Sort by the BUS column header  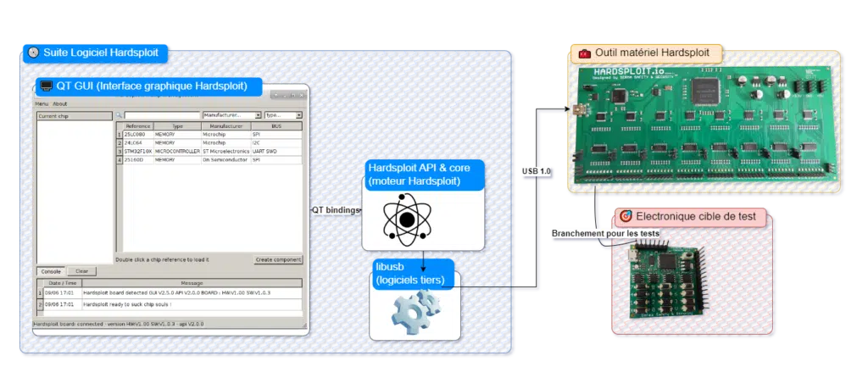click(276, 126)
